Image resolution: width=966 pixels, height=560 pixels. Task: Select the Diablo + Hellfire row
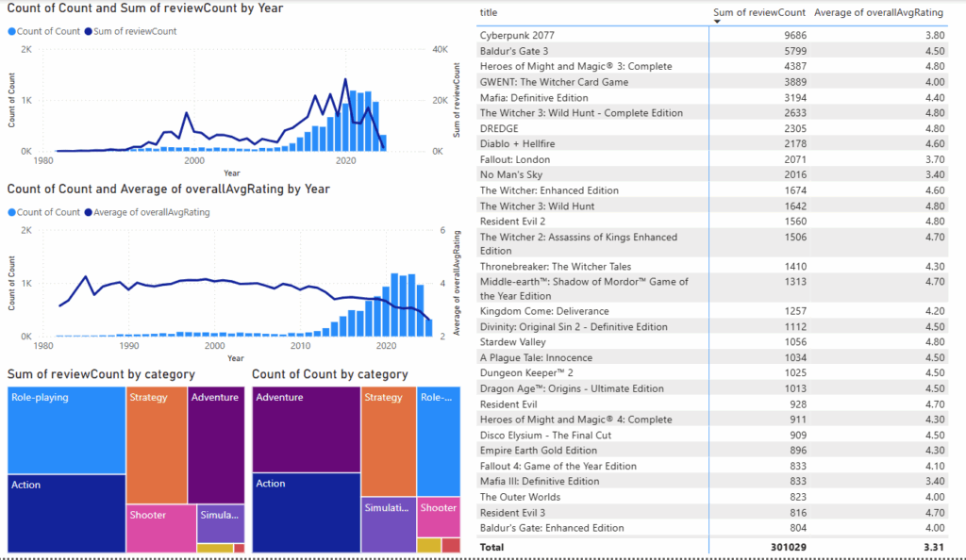tap(711, 144)
